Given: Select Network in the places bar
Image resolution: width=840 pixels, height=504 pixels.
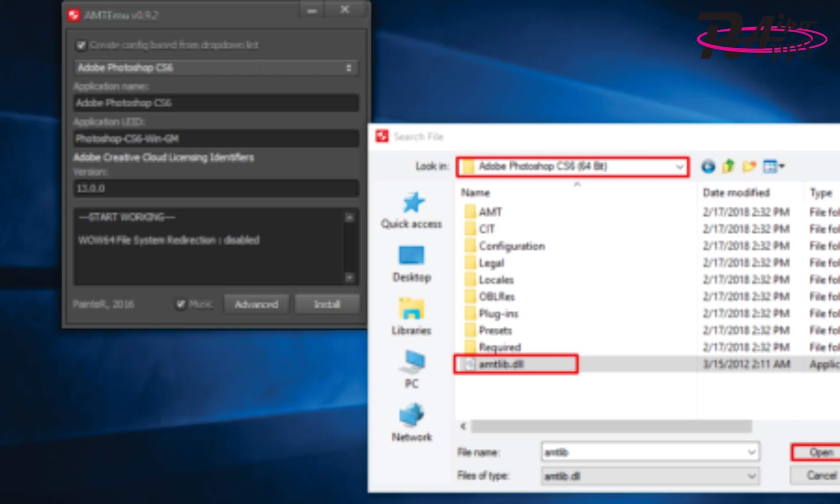Looking at the screenshot, I should click(412, 423).
